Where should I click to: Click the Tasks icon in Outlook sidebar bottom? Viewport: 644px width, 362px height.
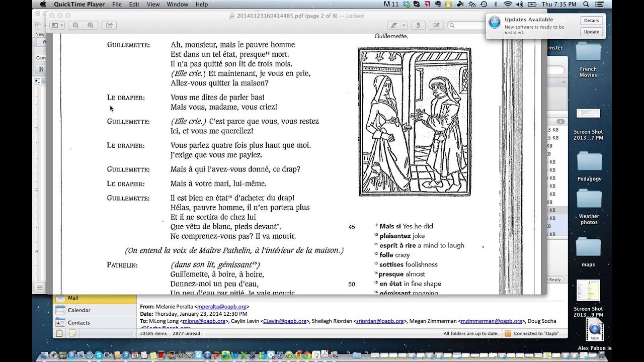pos(59,333)
